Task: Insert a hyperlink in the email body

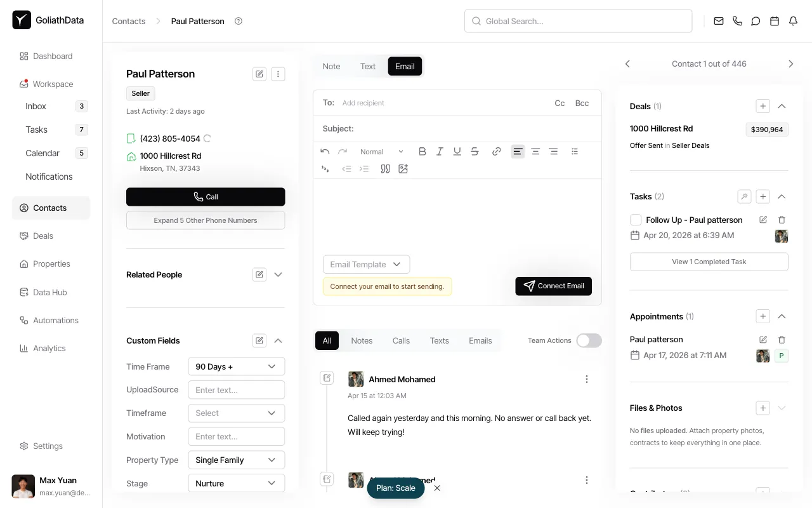Action: [x=497, y=151]
